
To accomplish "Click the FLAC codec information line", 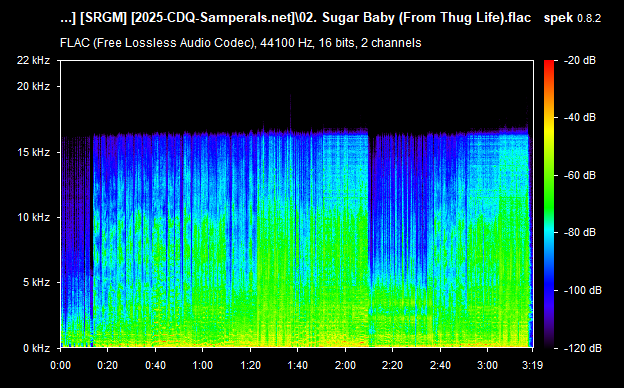I will (x=240, y=43).
